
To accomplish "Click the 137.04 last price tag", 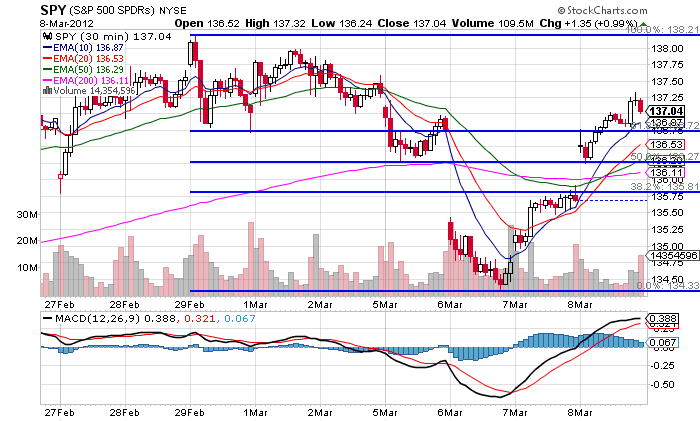I will click(x=666, y=111).
